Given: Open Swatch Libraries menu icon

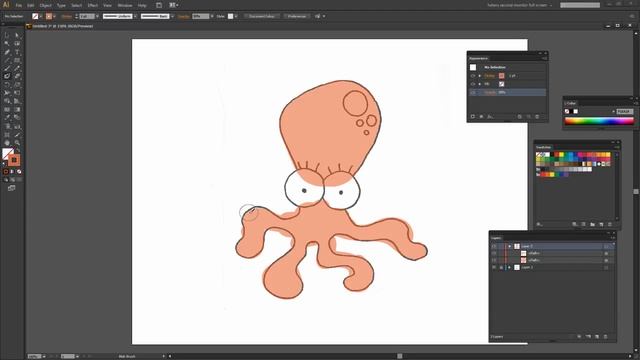Looking at the screenshot, I should (x=539, y=224).
